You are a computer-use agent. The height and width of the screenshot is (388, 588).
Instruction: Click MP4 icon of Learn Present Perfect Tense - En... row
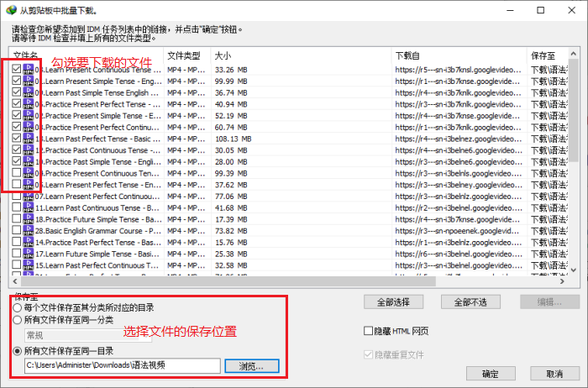pos(28,185)
